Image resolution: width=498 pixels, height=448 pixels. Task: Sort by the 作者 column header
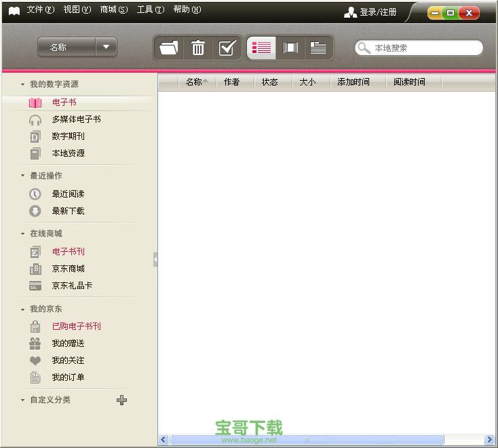[x=235, y=82]
